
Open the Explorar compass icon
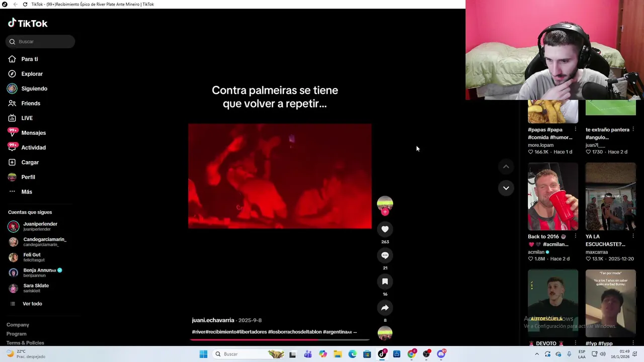tap(12, 74)
